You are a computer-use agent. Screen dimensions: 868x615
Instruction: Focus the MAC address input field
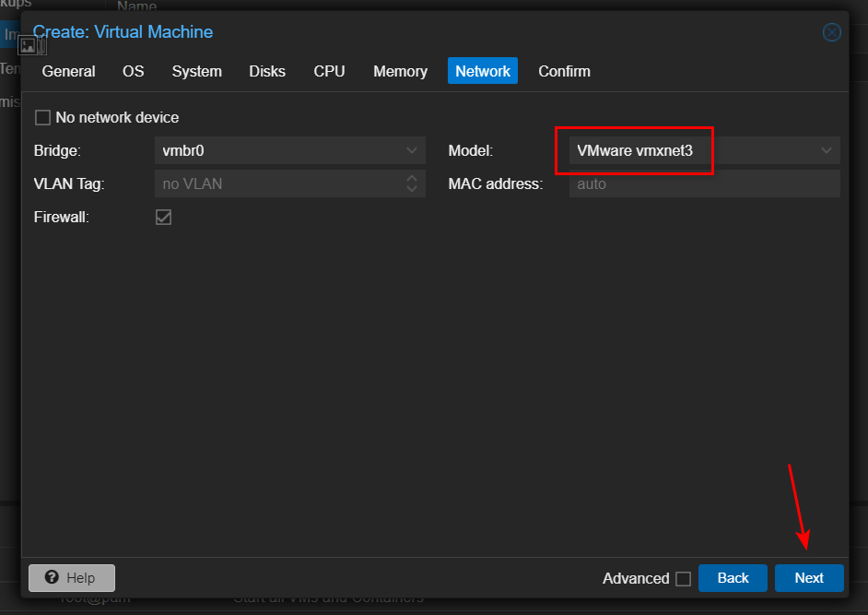[704, 183]
